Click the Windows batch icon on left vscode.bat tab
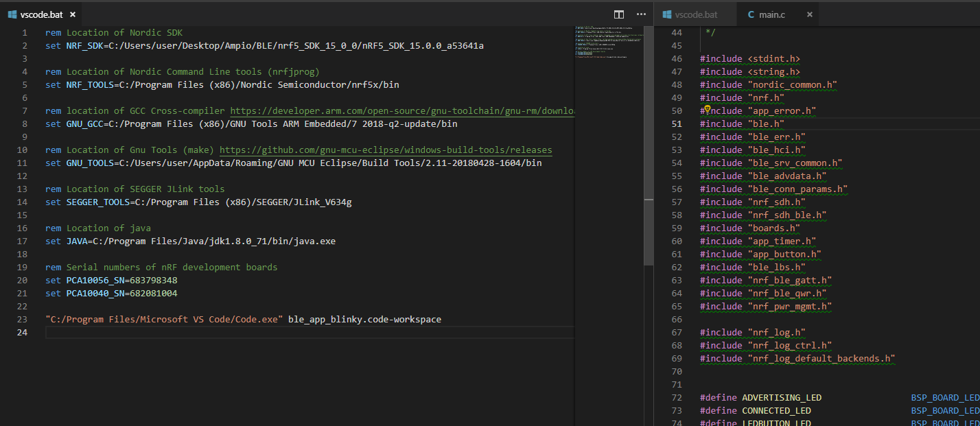The image size is (980, 426). (12, 14)
